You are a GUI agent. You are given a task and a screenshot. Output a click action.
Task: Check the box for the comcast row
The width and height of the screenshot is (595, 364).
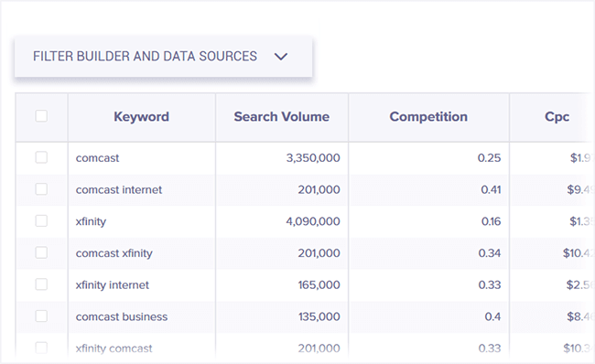(x=41, y=157)
